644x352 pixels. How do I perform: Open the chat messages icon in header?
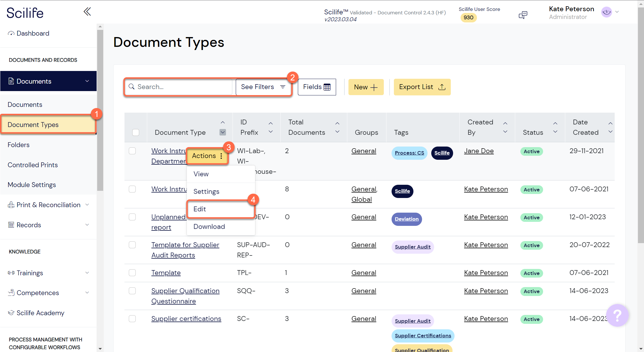click(x=523, y=15)
